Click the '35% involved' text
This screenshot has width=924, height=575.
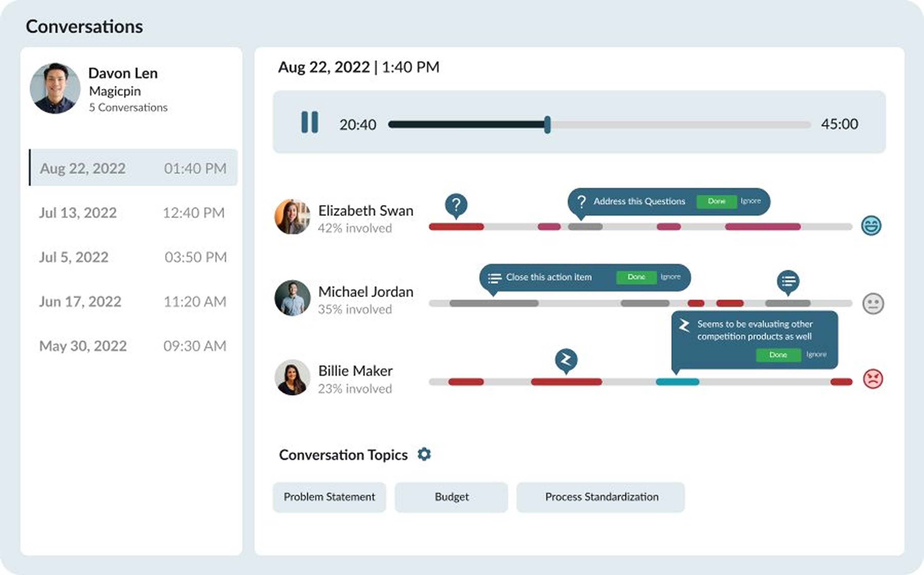355,310
